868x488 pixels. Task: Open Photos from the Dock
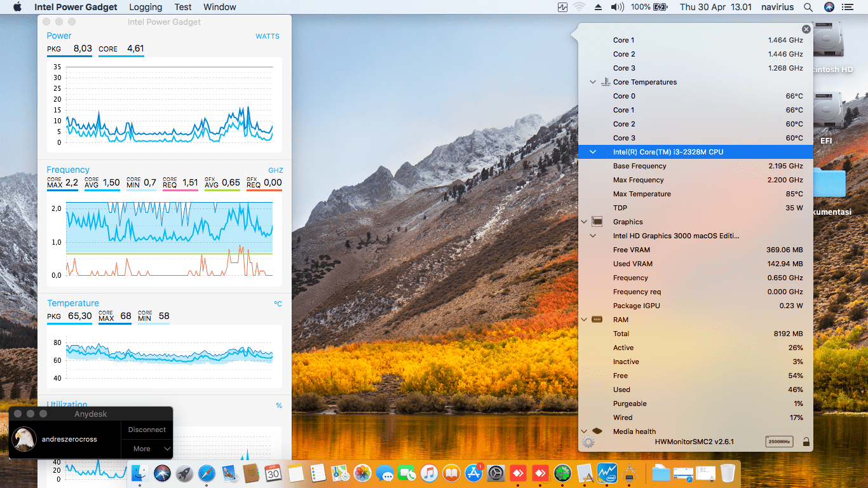[x=362, y=473]
